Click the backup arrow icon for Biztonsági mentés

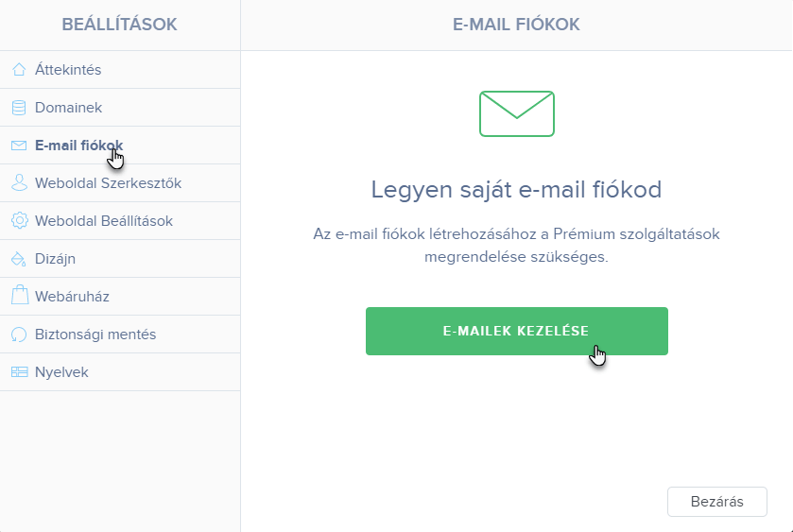pos(19,335)
